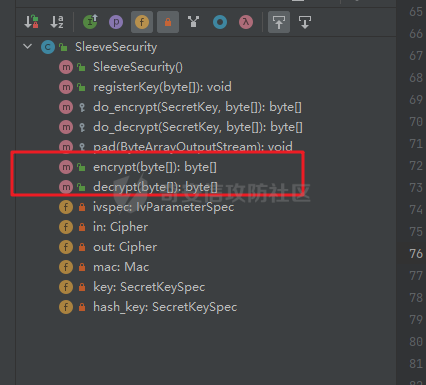The height and width of the screenshot is (385, 426).
Task: Select do_encrypt(SecretKey, byte[]) method
Action: (197, 107)
